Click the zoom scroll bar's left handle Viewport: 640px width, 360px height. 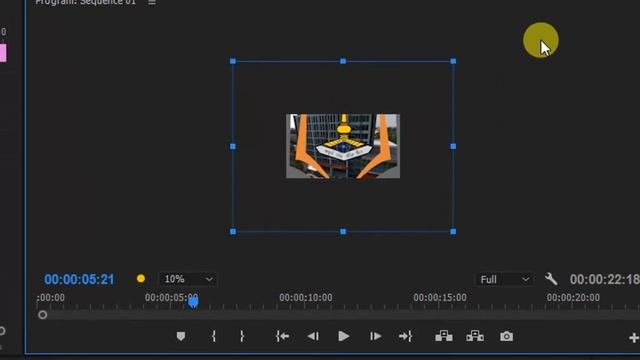42,315
